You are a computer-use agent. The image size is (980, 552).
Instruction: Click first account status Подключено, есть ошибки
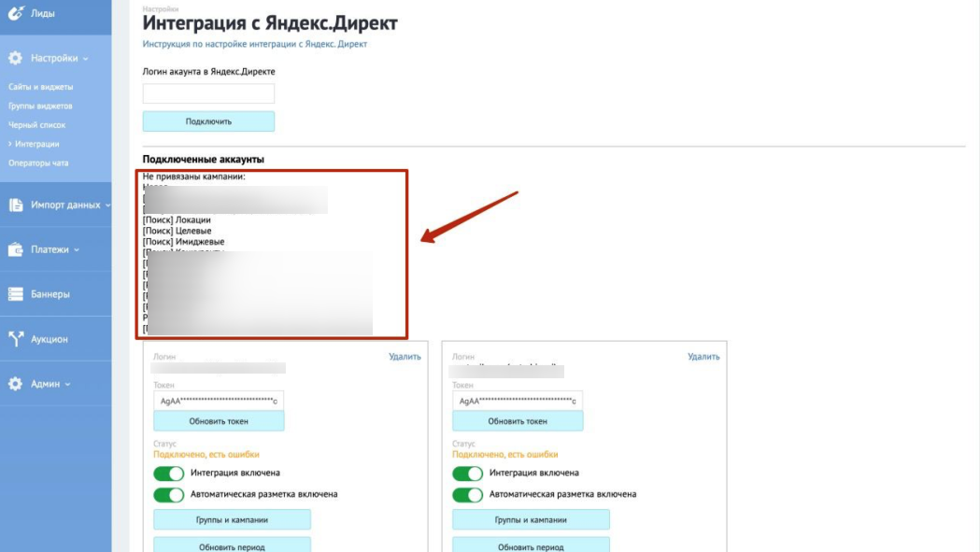206,455
